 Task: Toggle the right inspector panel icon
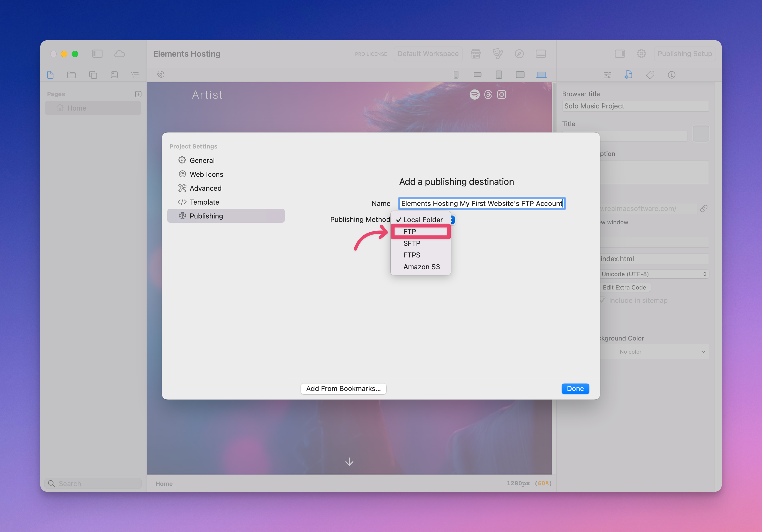[x=620, y=54]
